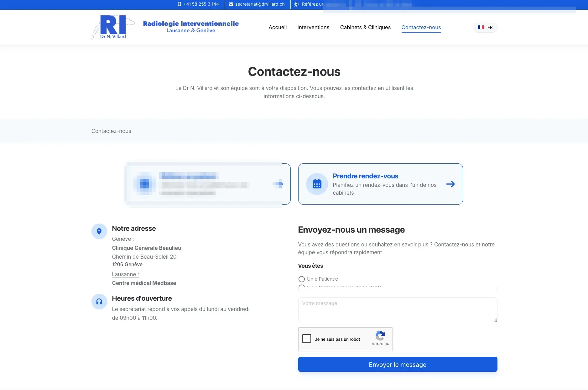
Task: Click the French flag icon
Action: (x=481, y=27)
